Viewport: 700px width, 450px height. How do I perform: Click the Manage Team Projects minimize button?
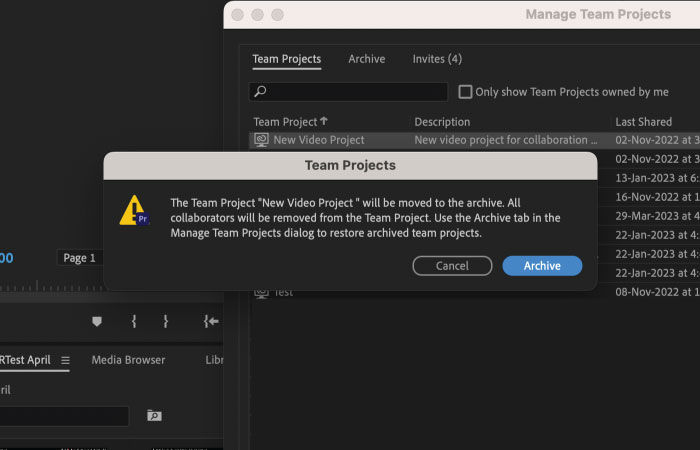(x=258, y=15)
